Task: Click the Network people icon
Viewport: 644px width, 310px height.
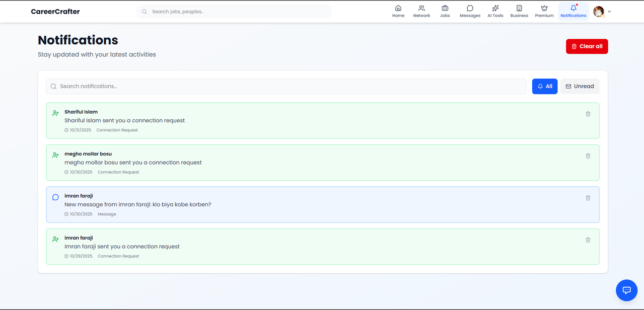Action: (421, 8)
